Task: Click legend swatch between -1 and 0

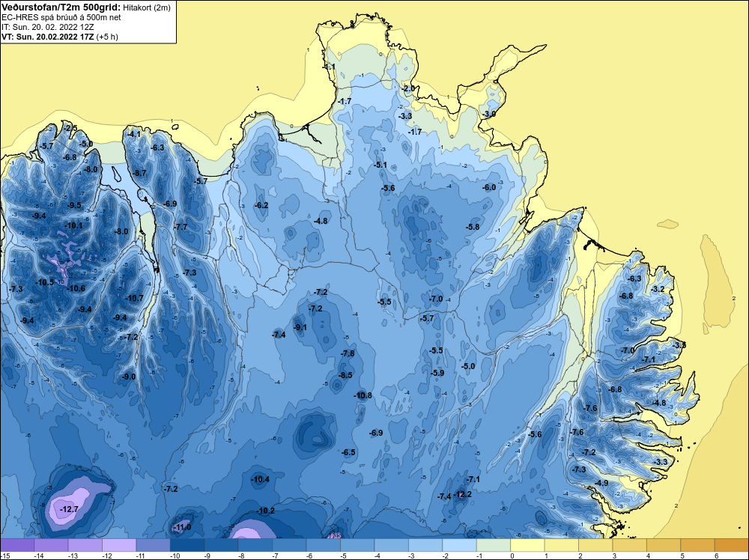Action: pos(494,545)
